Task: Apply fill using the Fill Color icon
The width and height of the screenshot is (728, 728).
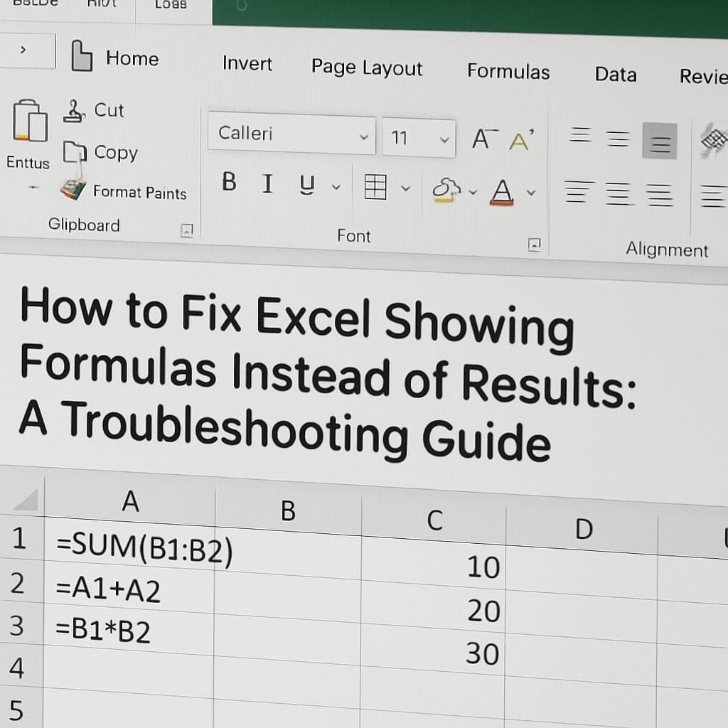Action: coord(447,187)
